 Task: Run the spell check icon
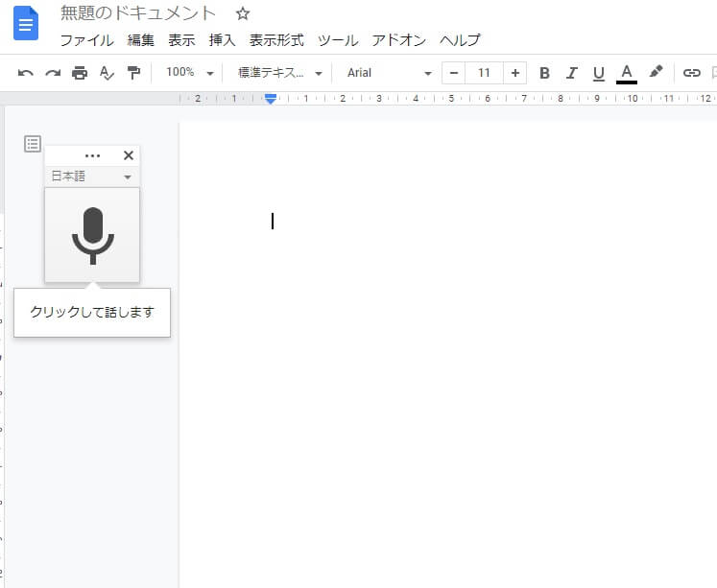coord(107,73)
